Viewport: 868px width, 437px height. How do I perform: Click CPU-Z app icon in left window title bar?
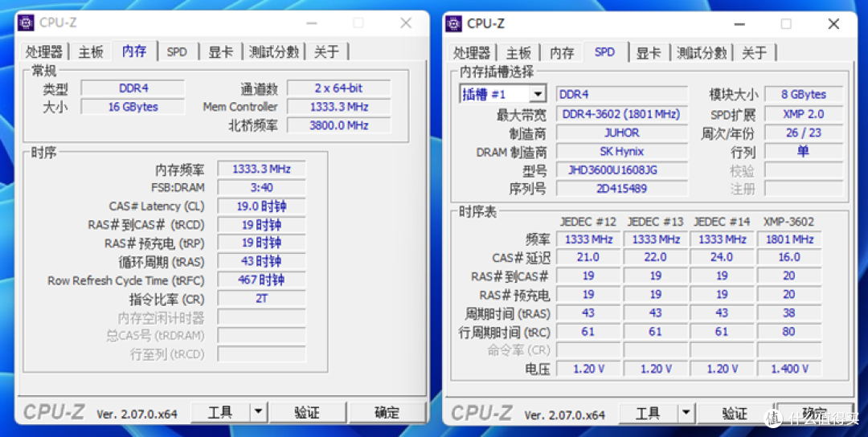(x=26, y=22)
